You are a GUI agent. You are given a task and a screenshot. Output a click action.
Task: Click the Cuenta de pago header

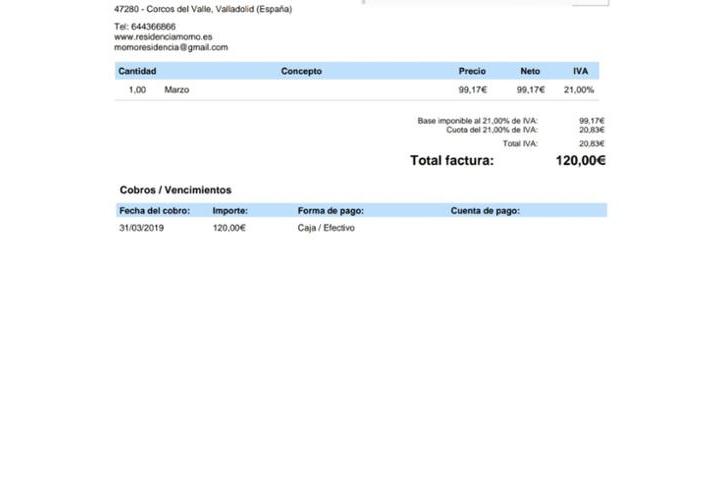tap(485, 211)
